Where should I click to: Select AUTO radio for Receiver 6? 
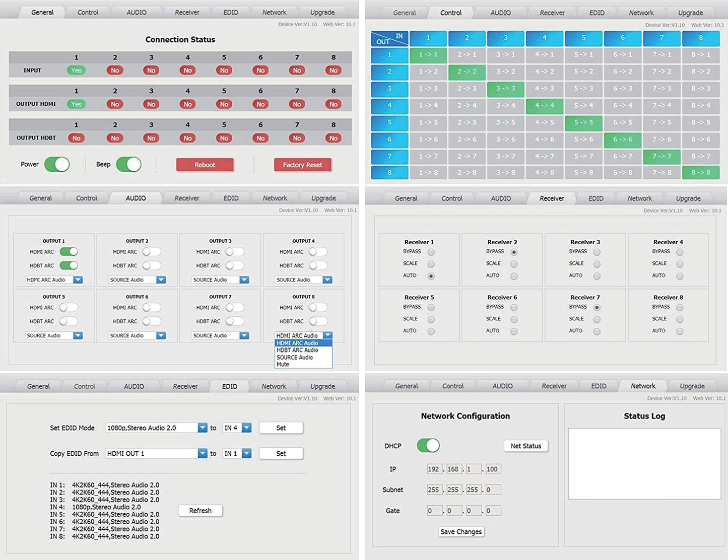click(513, 331)
